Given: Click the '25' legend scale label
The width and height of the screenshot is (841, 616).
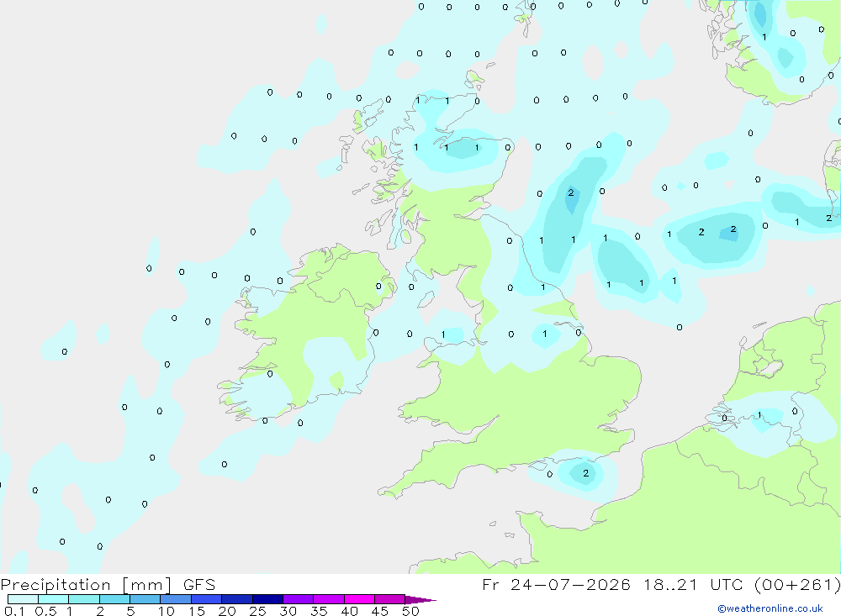Looking at the screenshot, I should [258, 611].
